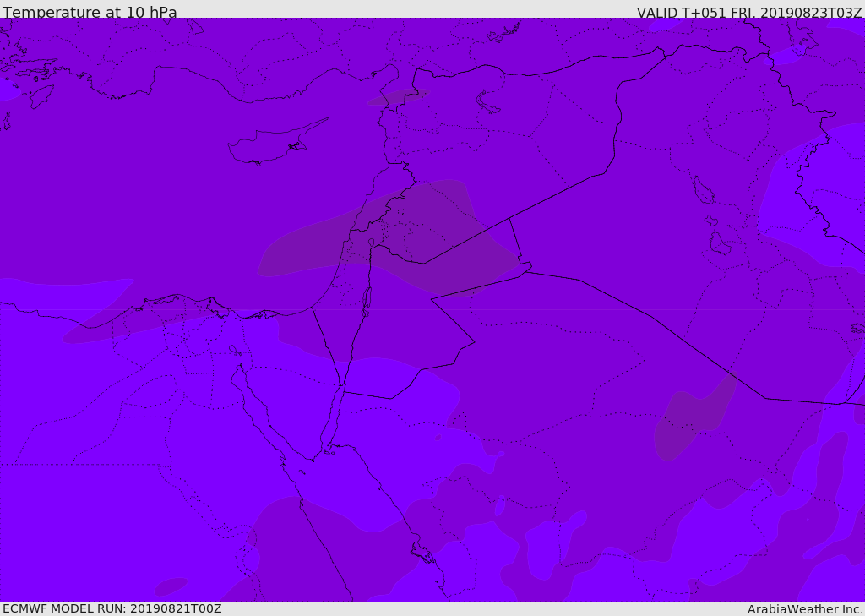Click the small dark streak on the northwest Syrian coast
Viewport: 865px width, 616px height.
tap(399, 96)
